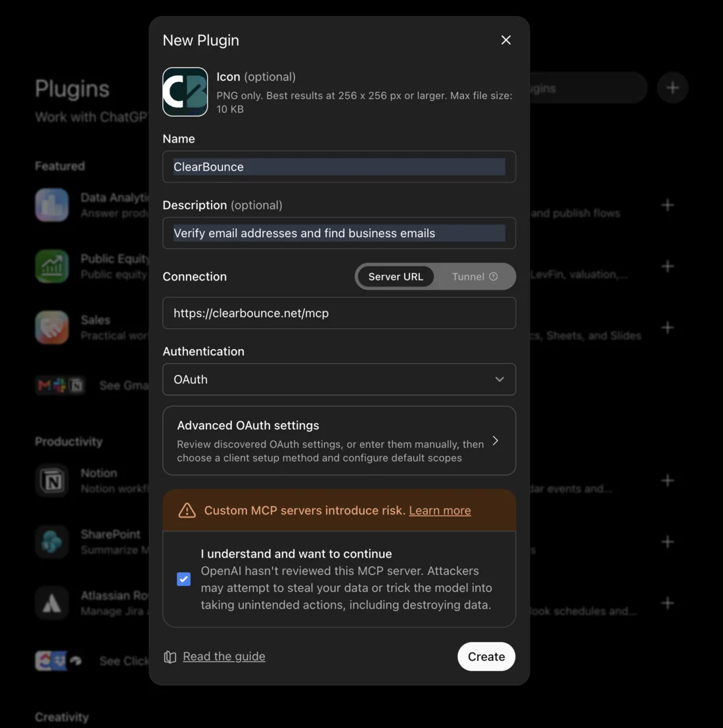Close the New Plugin dialog
Image resolution: width=723 pixels, height=728 pixels.
[x=505, y=40]
